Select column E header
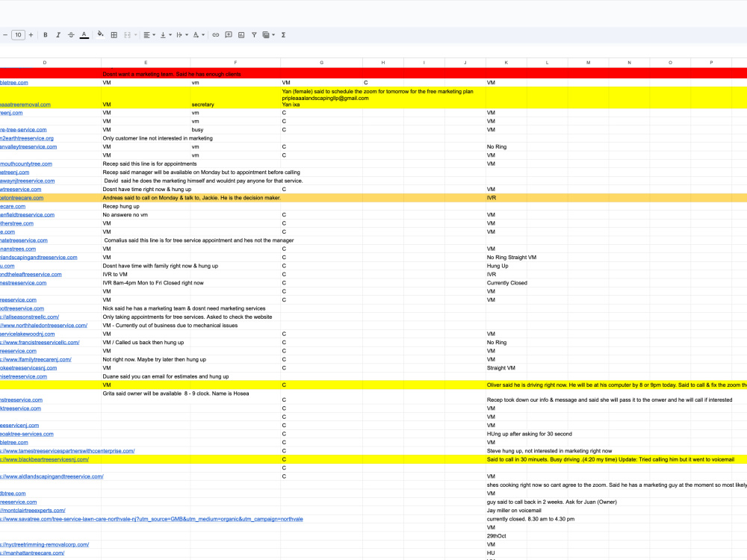 pyautogui.click(x=146, y=63)
